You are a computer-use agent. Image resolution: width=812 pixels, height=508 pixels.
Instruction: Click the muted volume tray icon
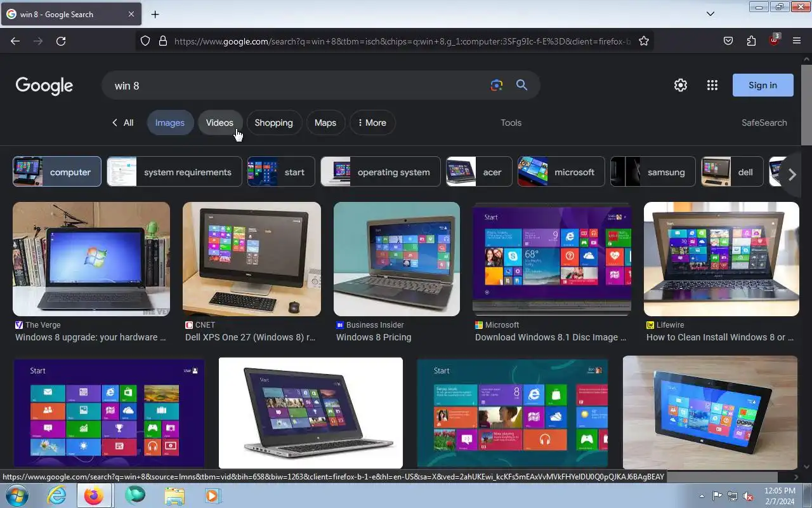[x=749, y=496]
